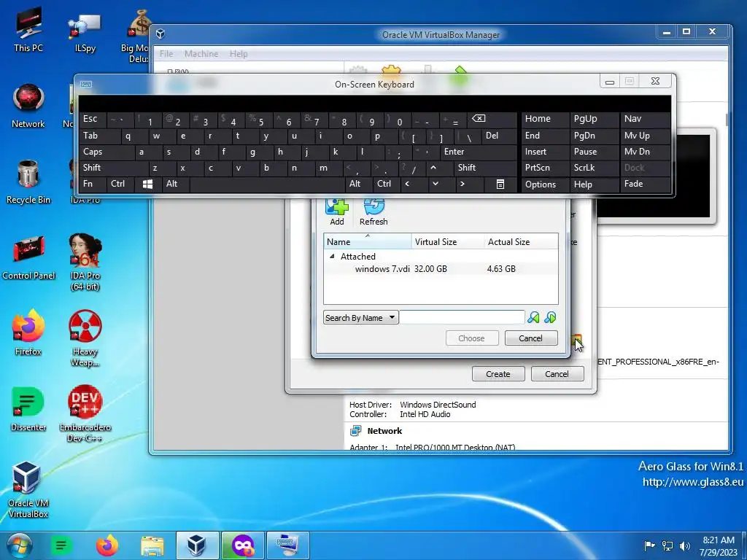This screenshot has height=560, width=747.
Task: Toggle the left Alt key on keyboard
Action: (x=176, y=184)
